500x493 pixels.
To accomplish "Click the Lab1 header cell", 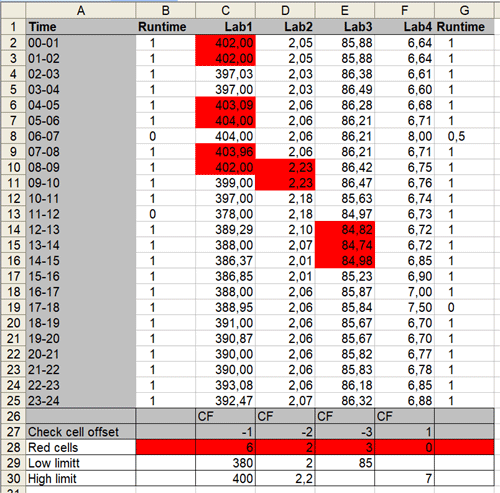I will (225, 27).
